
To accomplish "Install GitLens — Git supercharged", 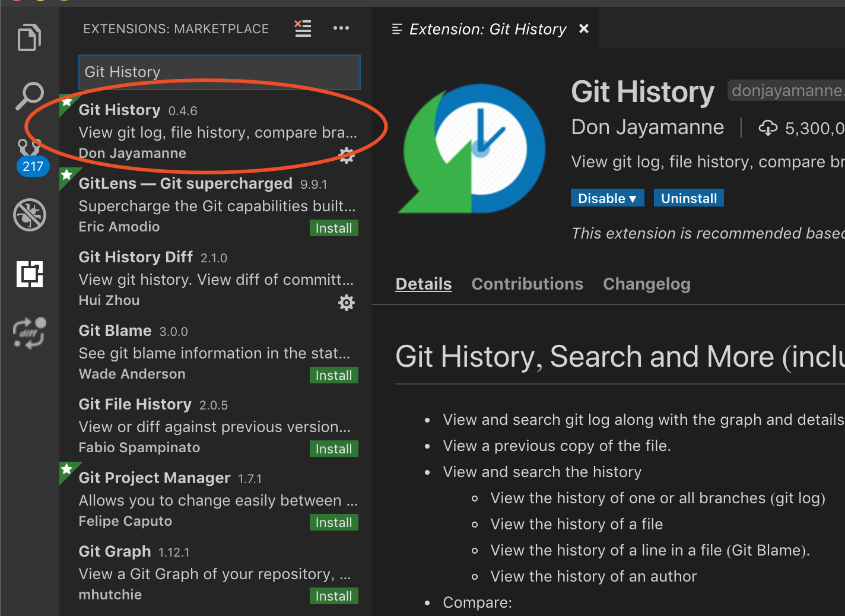I will point(334,228).
